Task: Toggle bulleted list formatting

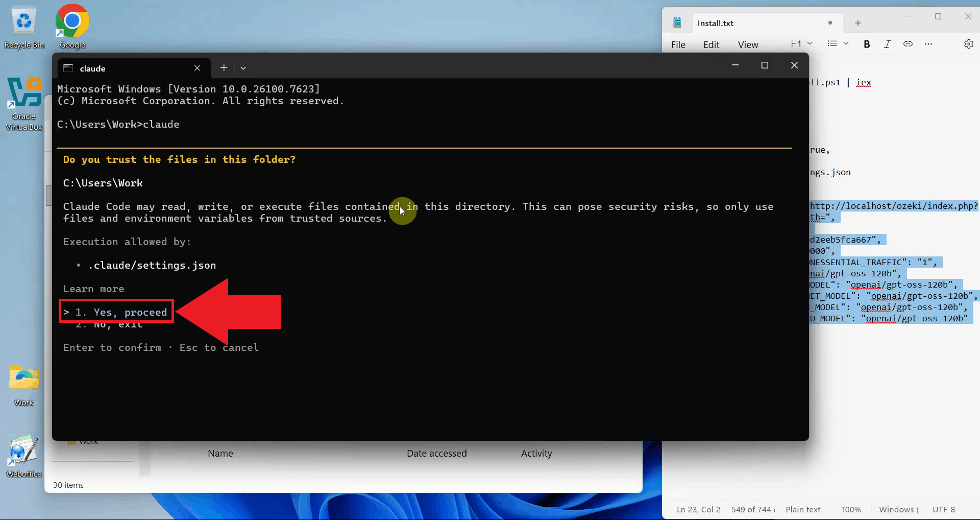Action: coord(831,44)
